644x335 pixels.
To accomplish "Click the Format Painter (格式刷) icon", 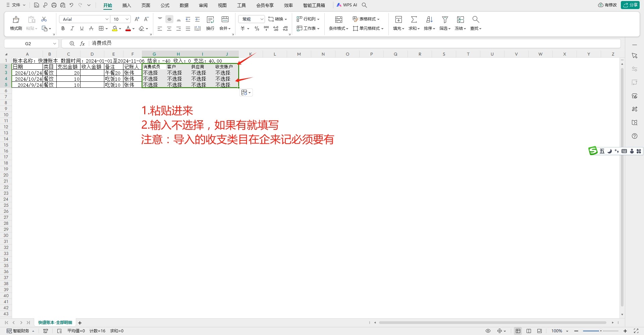I will (x=16, y=20).
